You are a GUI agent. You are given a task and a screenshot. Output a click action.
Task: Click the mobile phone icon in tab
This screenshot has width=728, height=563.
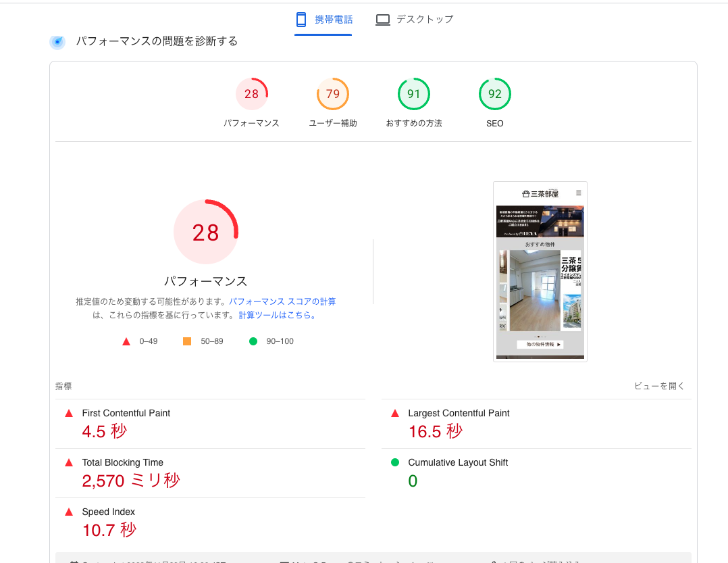[x=301, y=20]
